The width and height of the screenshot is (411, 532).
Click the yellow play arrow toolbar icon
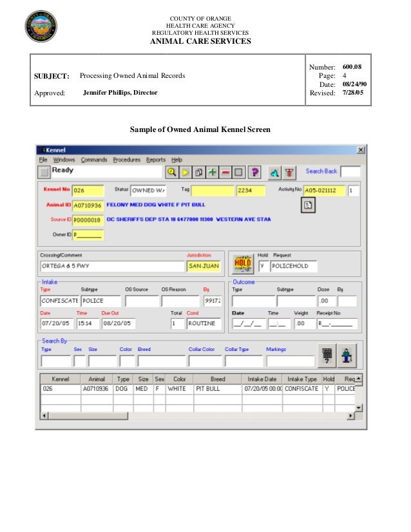(x=186, y=173)
